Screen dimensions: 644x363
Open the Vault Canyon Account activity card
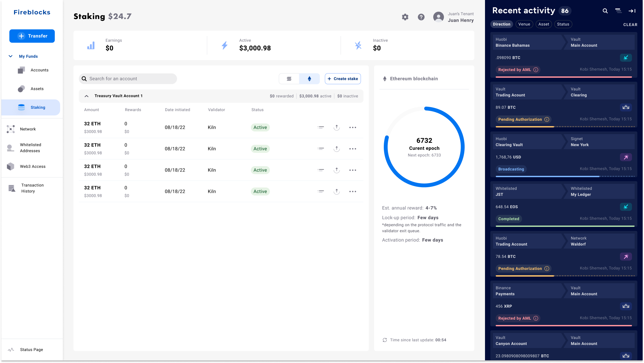[564, 346]
